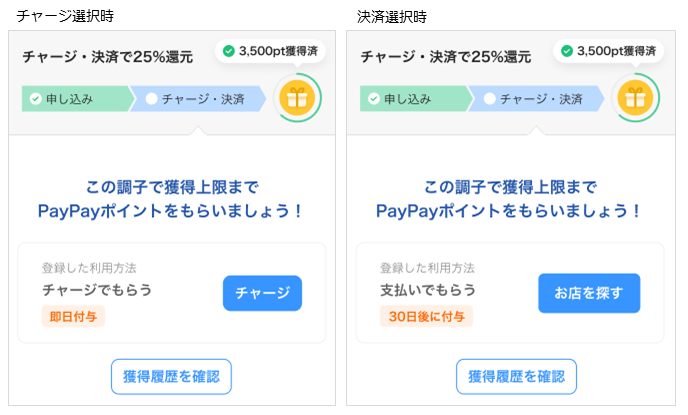
Task: Click the right 3,500pt獲得済 bubble
Action: (x=609, y=51)
